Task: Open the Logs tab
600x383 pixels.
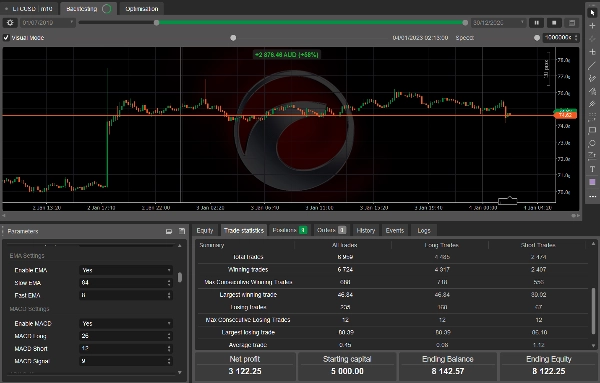Action: (424, 230)
